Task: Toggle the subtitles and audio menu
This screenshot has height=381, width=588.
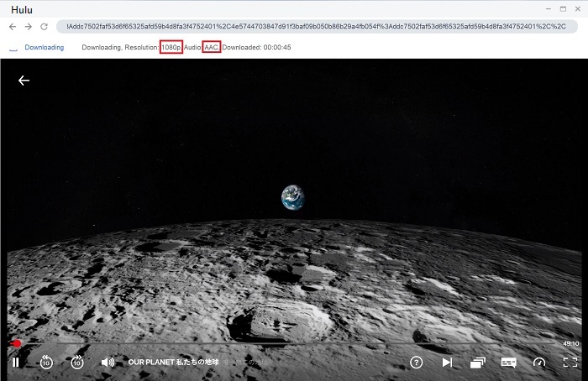Action: click(508, 363)
